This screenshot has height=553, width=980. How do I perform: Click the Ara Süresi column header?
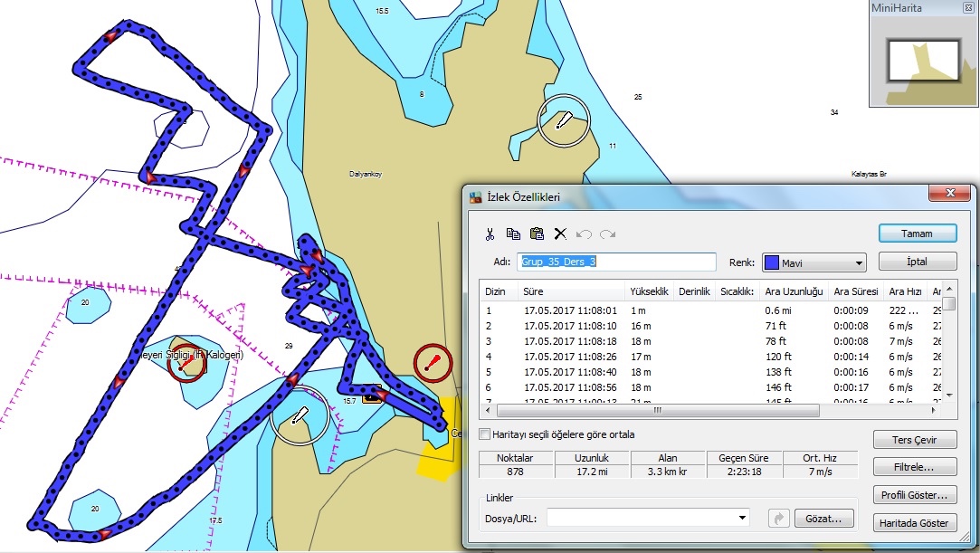[x=856, y=291]
